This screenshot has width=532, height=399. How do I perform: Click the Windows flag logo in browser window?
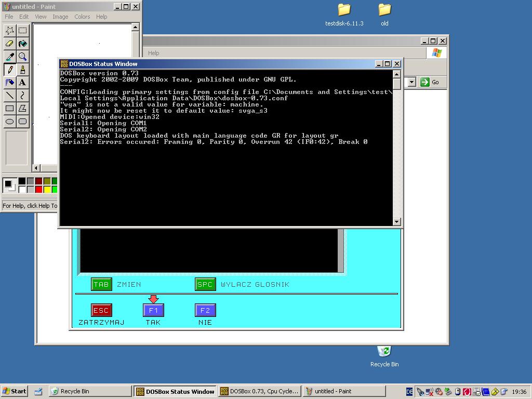point(436,53)
